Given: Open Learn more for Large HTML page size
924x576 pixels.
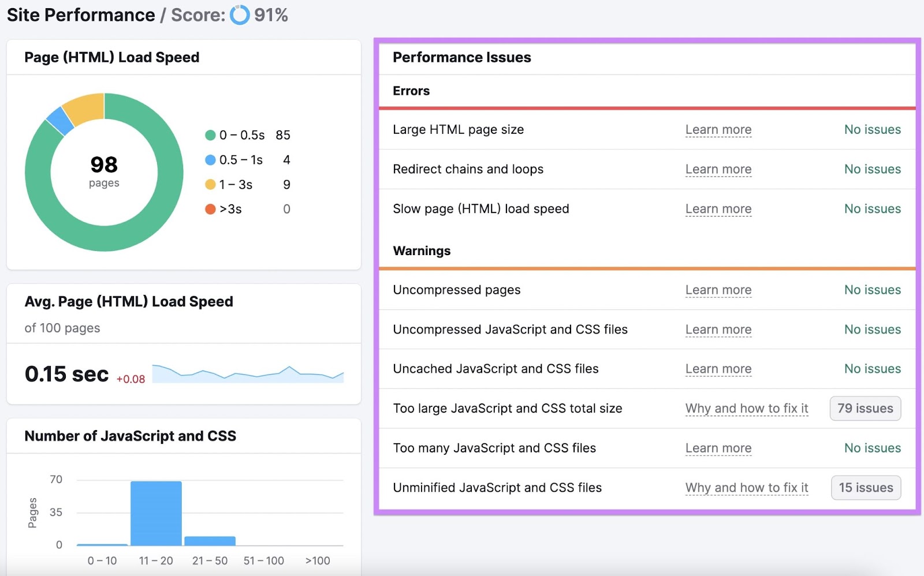Looking at the screenshot, I should point(718,130).
